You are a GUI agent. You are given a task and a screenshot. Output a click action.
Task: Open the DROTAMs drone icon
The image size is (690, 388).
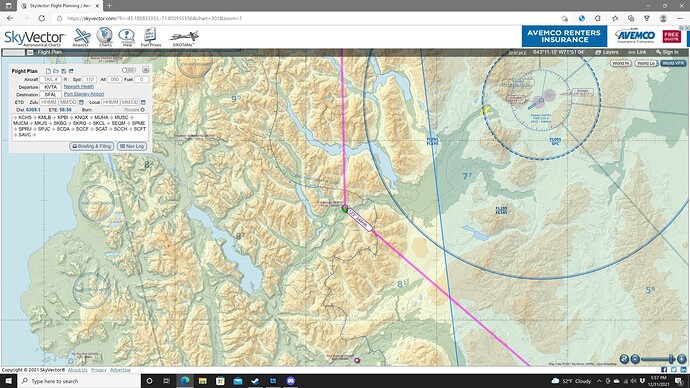[184, 38]
